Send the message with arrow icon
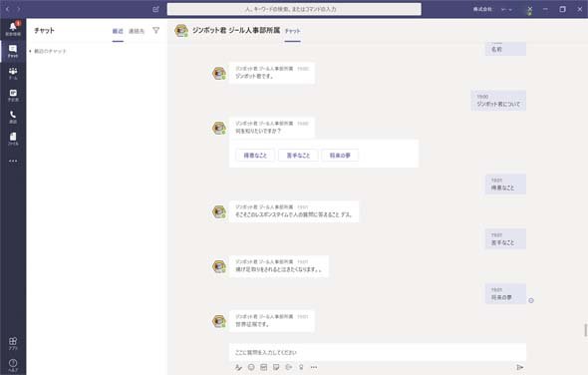Screen dimensions: 588x375 520,367
